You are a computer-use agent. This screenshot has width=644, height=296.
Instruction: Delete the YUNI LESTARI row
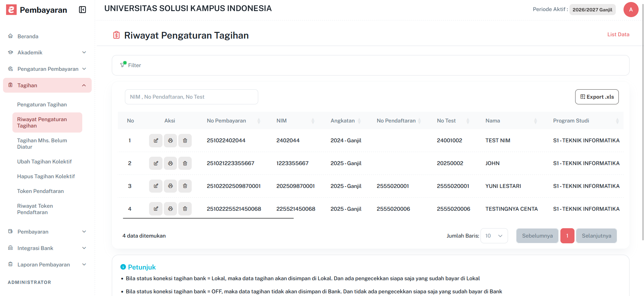click(185, 186)
